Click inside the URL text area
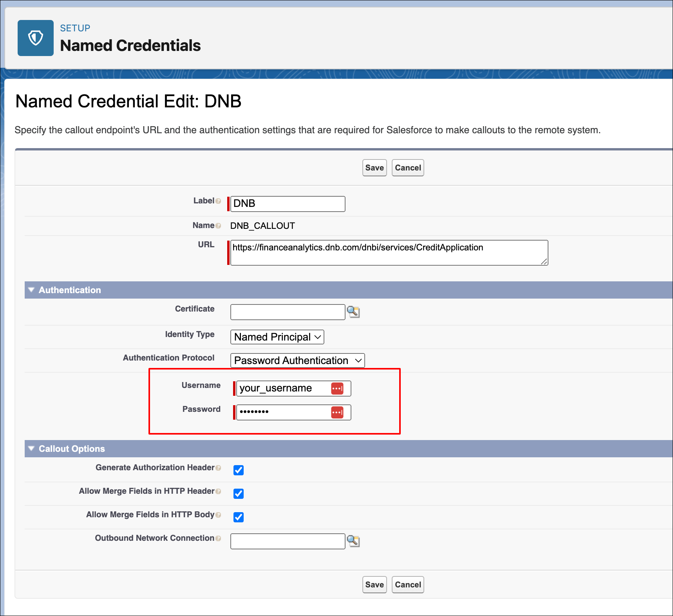Image resolution: width=673 pixels, height=616 pixels. coord(389,253)
